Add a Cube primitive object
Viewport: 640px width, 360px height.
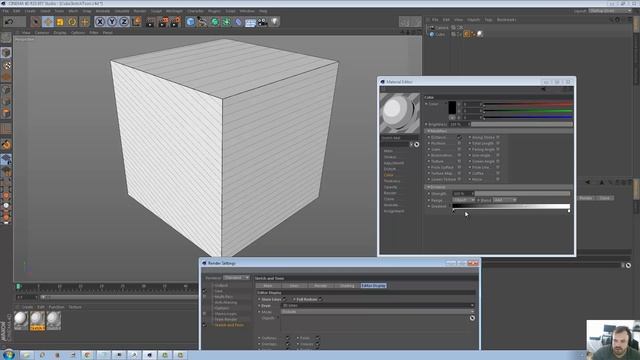tap(190, 22)
